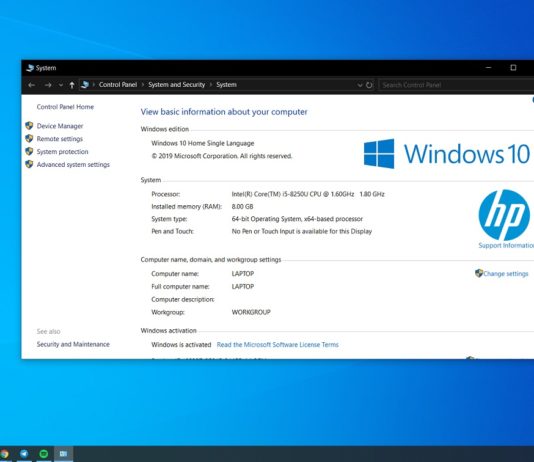Select System and Security breadcrumb

tap(176, 84)
